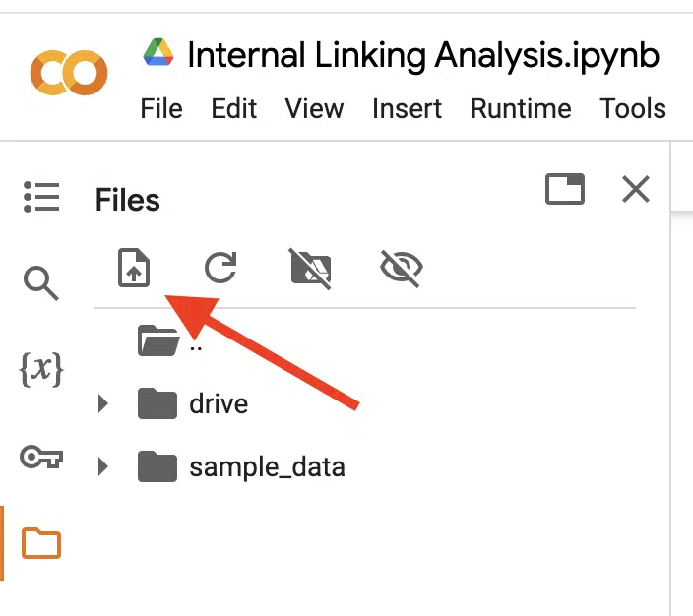Screen dimensions: 693x616
Task: Expand the drive folder arrow
Action: coord(103,403)
